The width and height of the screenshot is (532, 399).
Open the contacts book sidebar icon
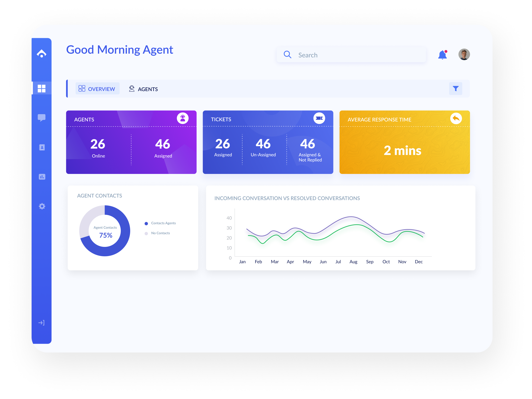click(42, 147)
